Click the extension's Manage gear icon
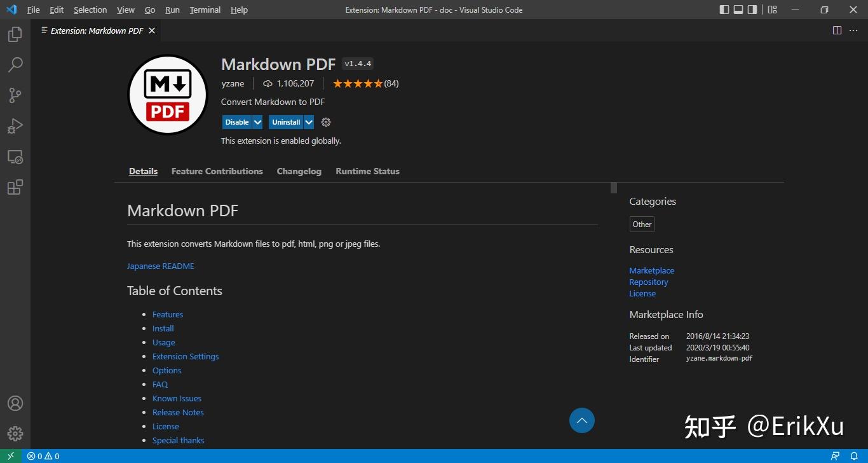Viewport: 868px width, 463px height. tap(326, 122)
